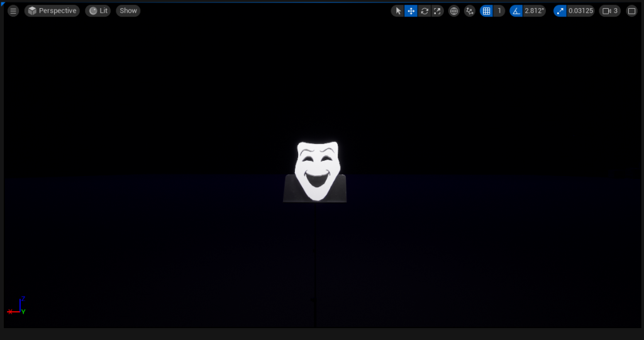
Task: Choose the scale transform tool
Action: (x=437, y=11)
